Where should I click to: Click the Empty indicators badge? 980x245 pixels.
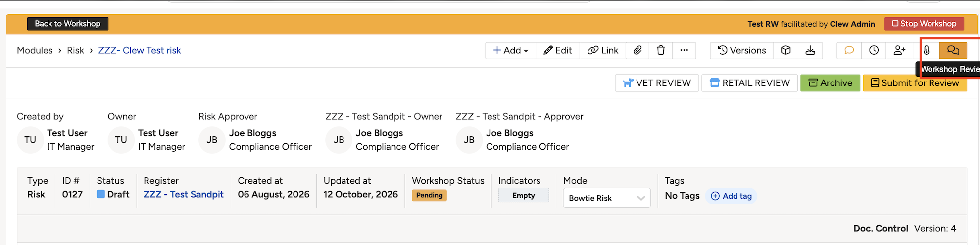pos(524,195)
